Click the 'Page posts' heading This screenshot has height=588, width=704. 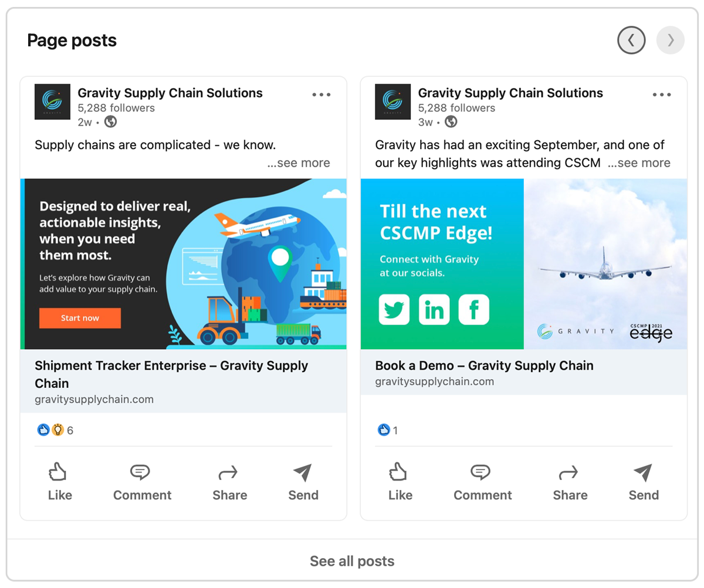click(72, 40)
